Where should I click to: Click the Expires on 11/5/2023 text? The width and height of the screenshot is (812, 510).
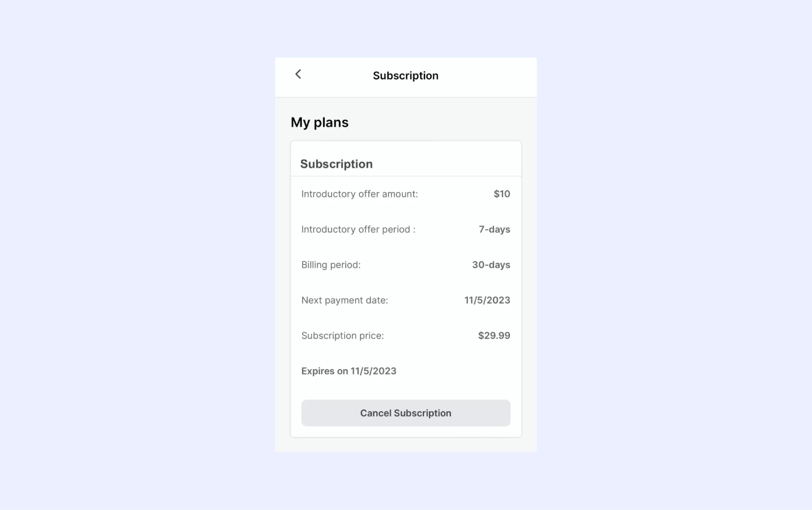coord(349,371)
